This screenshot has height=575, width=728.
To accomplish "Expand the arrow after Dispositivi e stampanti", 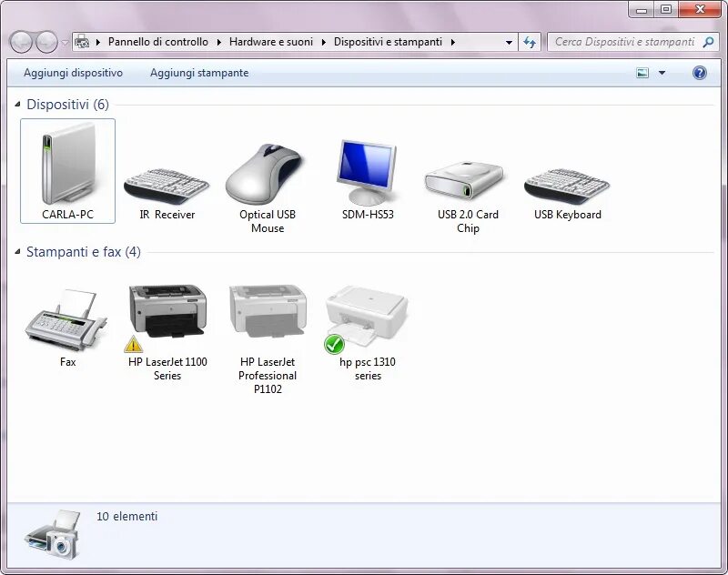I will [452, 42].
